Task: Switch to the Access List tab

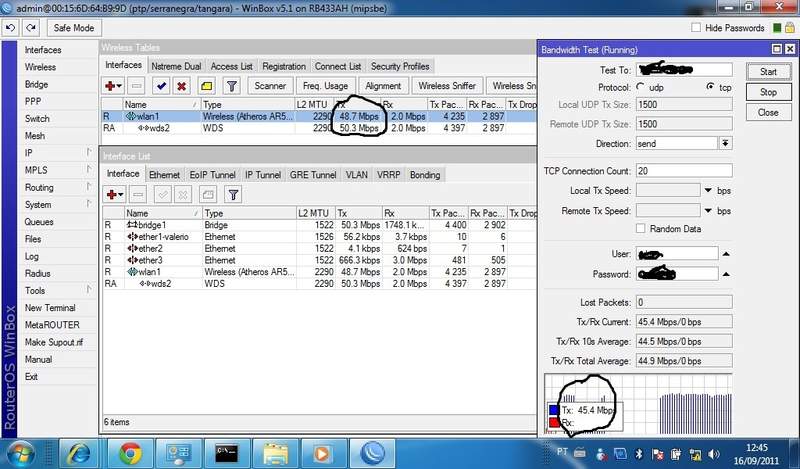Action: click(232, 66)
